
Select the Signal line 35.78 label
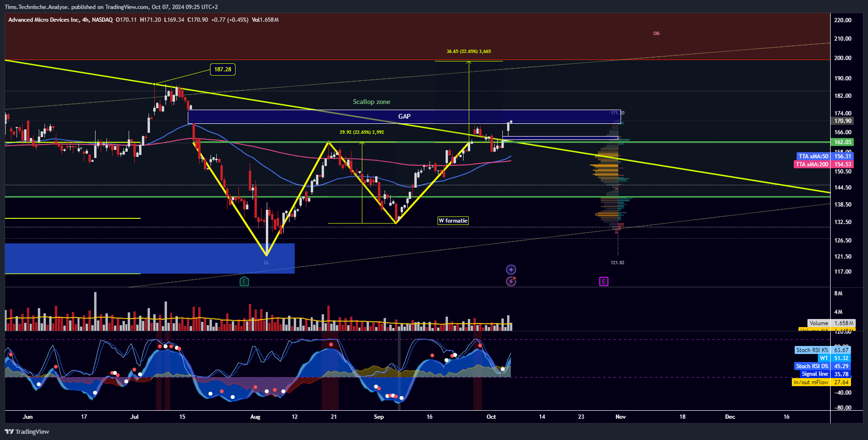tap(825, 374)
